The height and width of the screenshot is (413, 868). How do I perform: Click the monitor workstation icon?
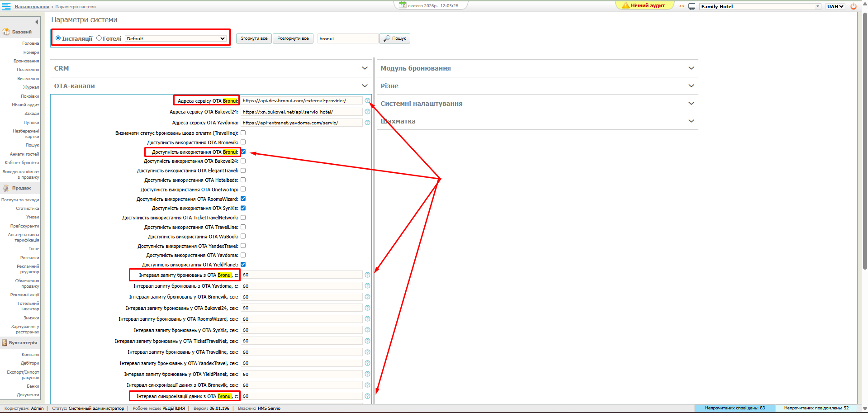tap(692, 6)
